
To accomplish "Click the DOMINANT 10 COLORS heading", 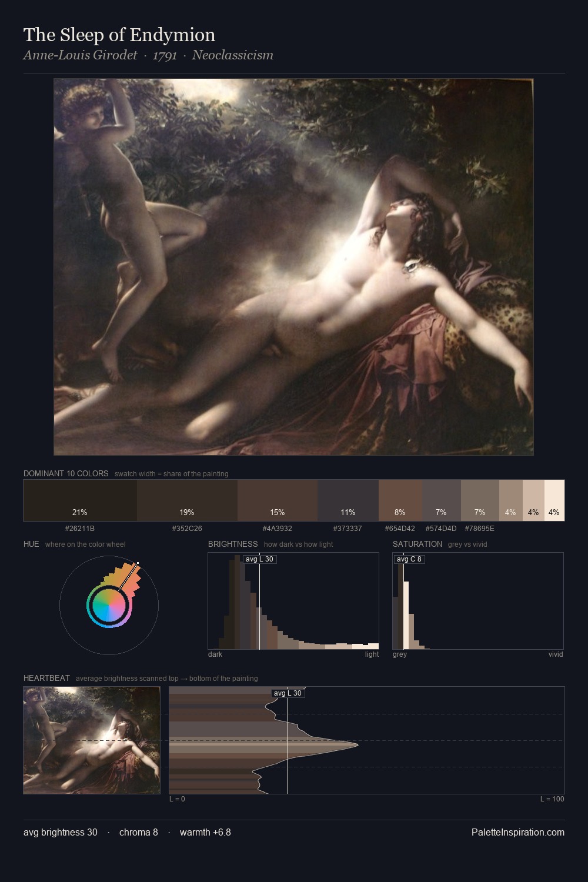I will pos(66,473).
